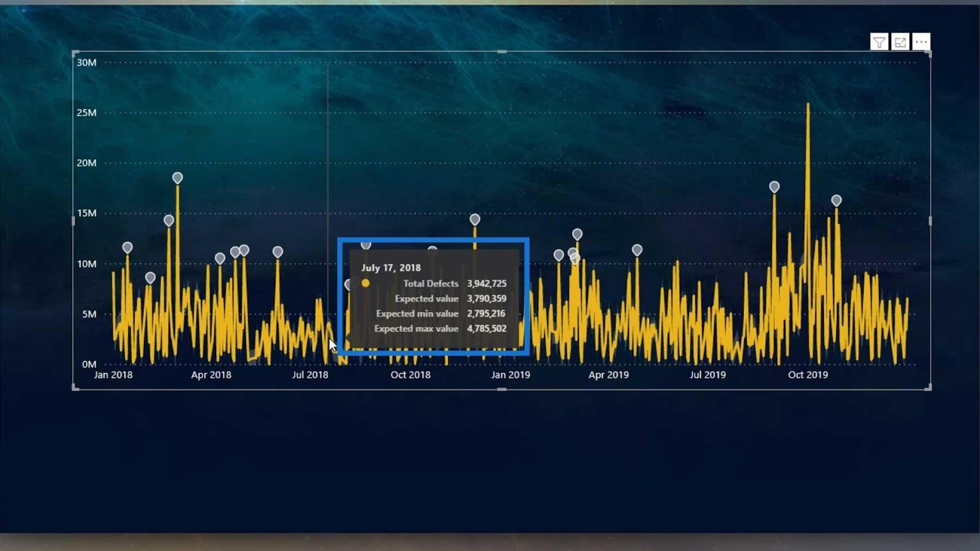Screen dimensions: 980x551
Task: Click the Jan 2019 x-axis label
Action: [x=510, y=375]
